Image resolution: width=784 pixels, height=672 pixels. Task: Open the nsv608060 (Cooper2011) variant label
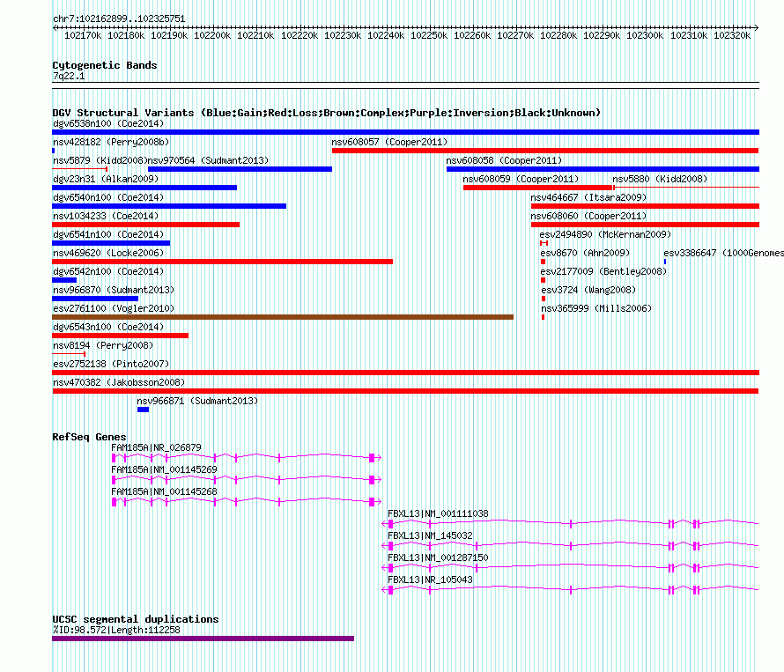588,216
